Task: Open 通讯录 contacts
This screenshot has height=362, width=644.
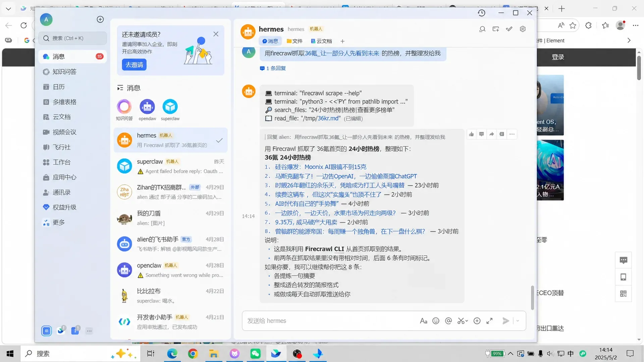Action: pos(72,192)
